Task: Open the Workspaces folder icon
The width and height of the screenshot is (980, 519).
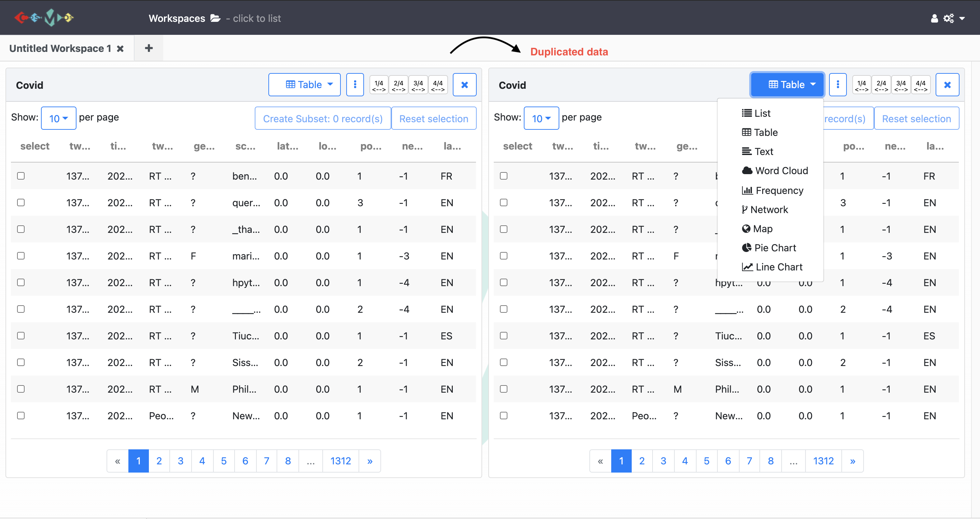Action: 215,18
